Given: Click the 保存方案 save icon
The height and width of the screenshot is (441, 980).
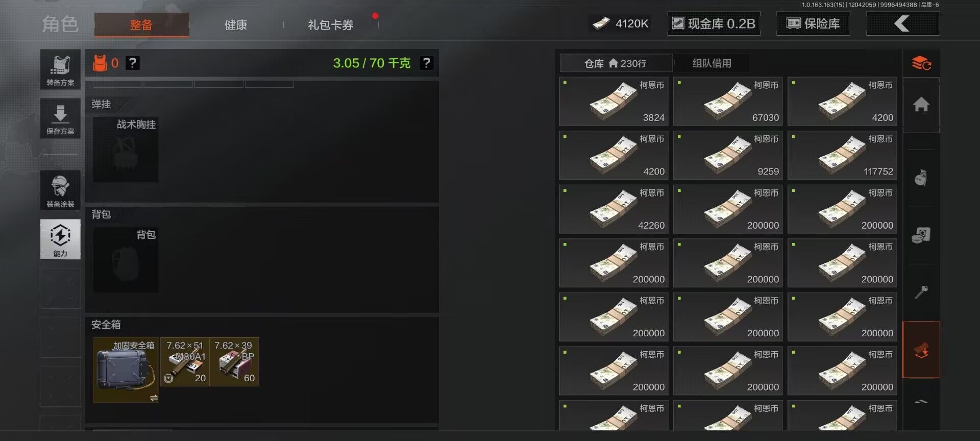Looking at the screenshot, I should (60, 118).
